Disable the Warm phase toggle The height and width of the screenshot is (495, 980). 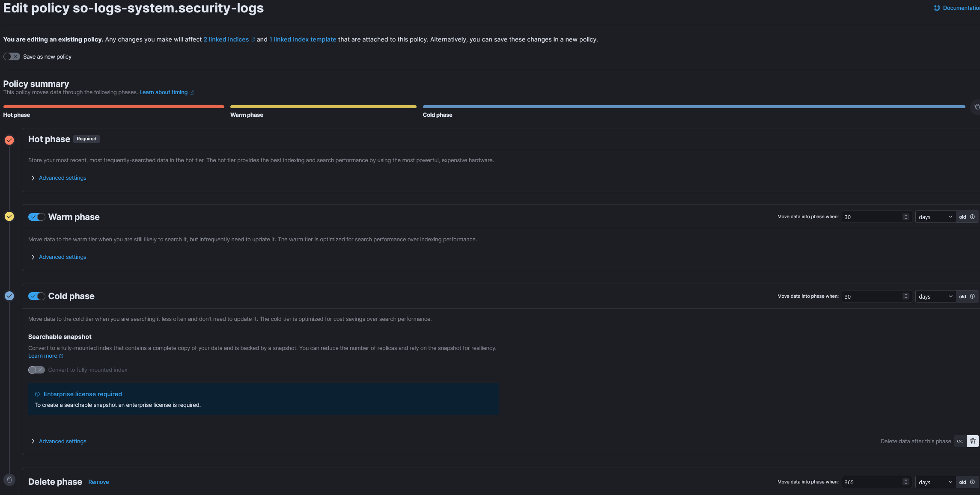click(37, 217)
